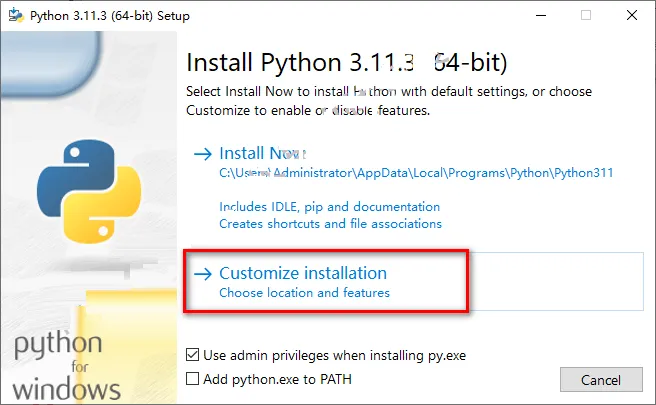The height and width of the screenshot is (405, 656).
Task: Select Customize installation
Action: pos(303,273)
